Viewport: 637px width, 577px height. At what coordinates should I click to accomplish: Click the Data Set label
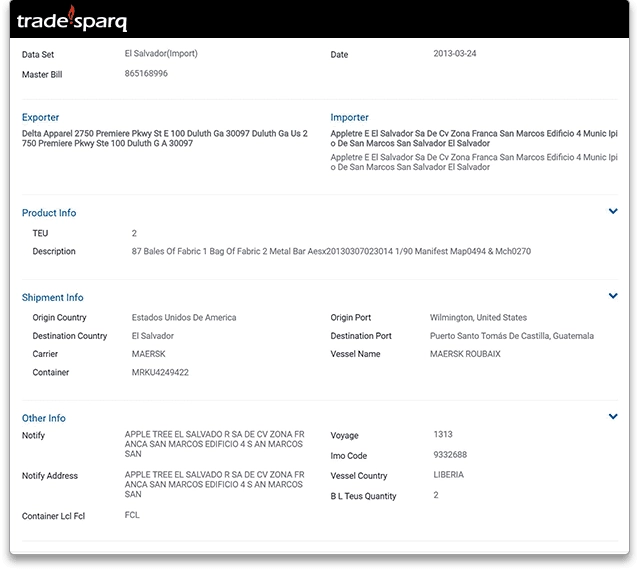(38, 54)
